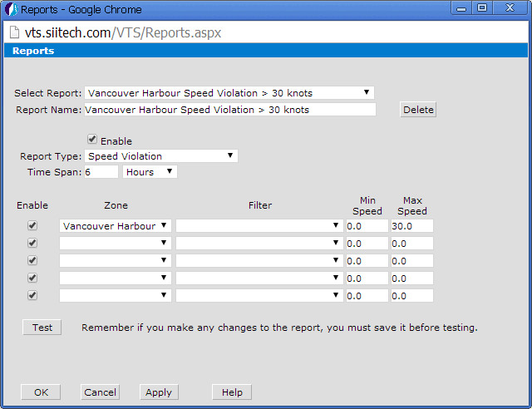Click the page document icon beside URL
The image size is (532, 409).
pos(14,32)
